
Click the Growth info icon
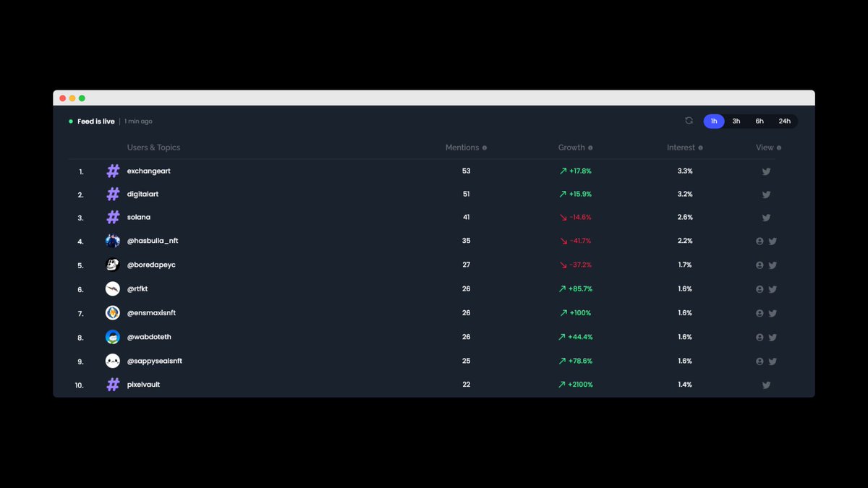tap(590, 147)
